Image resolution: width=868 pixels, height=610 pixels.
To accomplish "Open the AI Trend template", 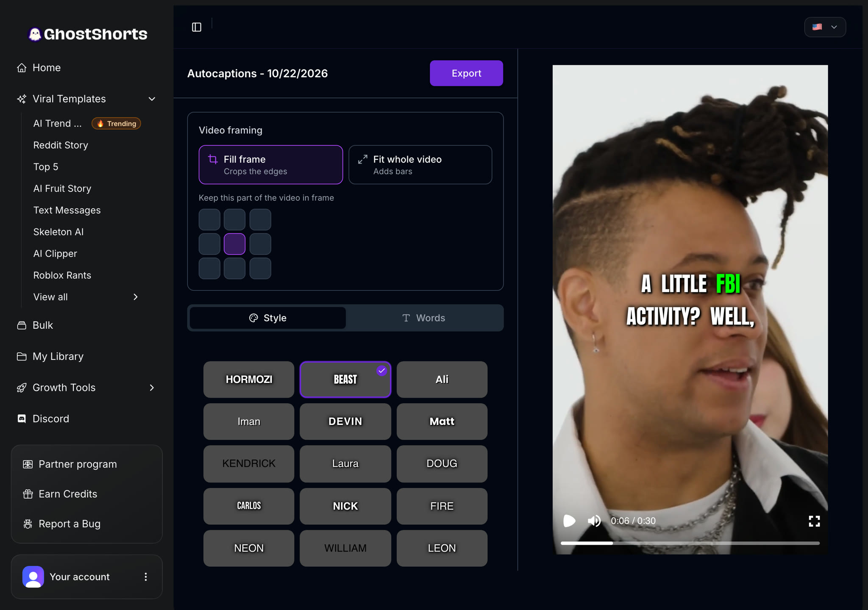I will 58,123.
